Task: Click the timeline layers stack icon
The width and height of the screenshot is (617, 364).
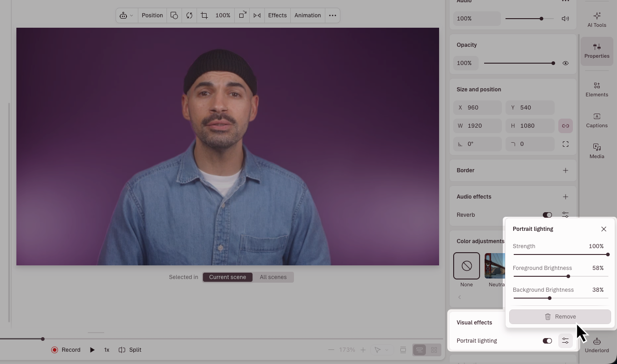Action: click(403, 350)
